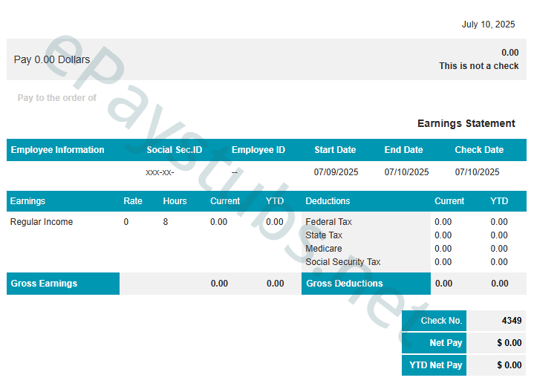Click the 'Social Sec.ID' column header
This screenshot has width=534, height=392.
coord(175,150)
